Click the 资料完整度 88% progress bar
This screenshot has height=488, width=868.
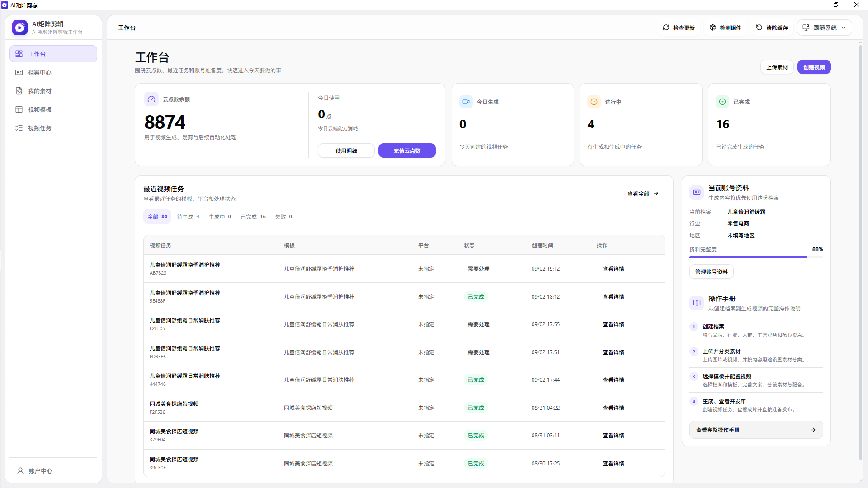pos(756,257)
